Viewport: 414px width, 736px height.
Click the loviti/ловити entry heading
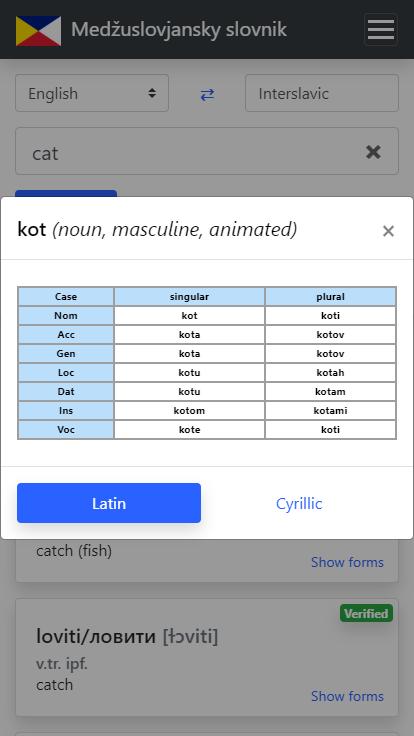pyautogui.click(x=96, y=637)
